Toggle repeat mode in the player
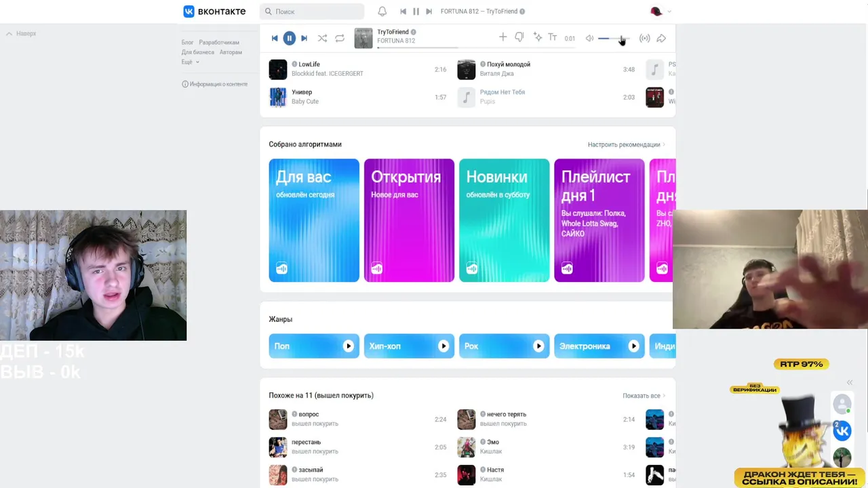 [340, 39]
